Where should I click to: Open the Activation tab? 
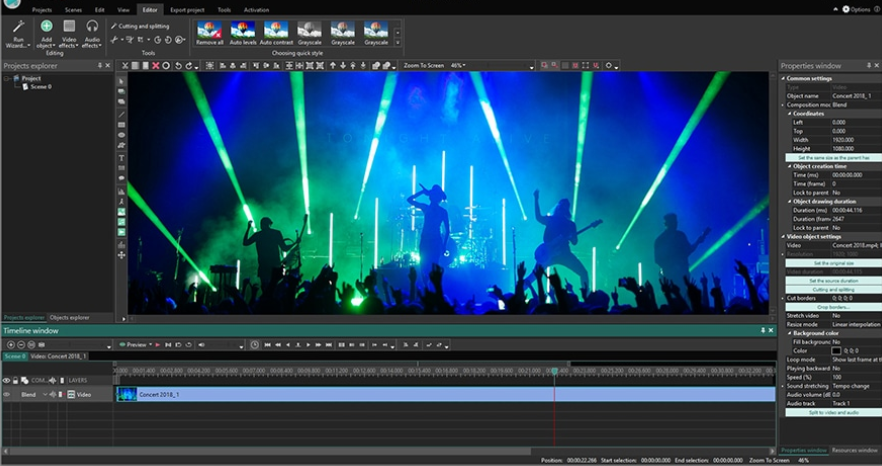[256, 10]
